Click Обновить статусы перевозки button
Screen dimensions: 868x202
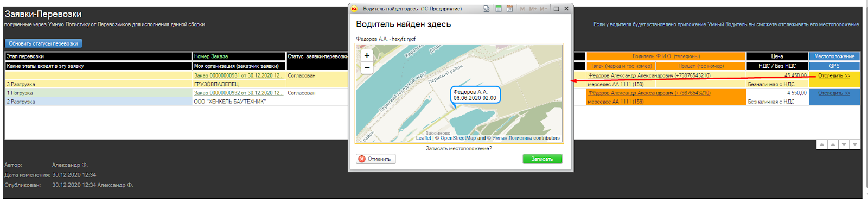click(43, 43)
